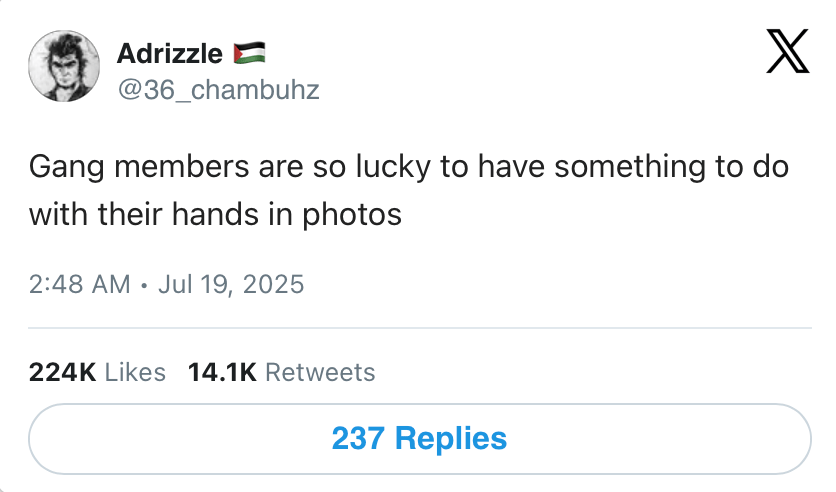Click the X logo icon
Screen dimensions: 836x492
pyautogui.click(x=787, y=51)
